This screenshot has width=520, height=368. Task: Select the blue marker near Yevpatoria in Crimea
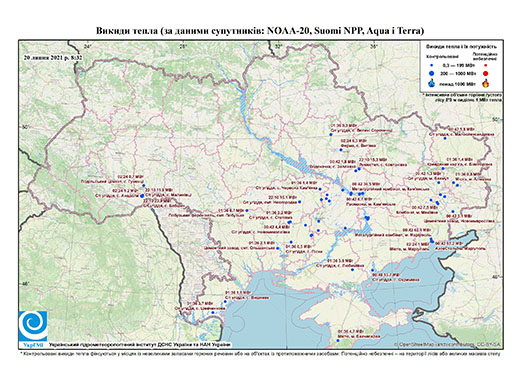(x=338, y=340)
